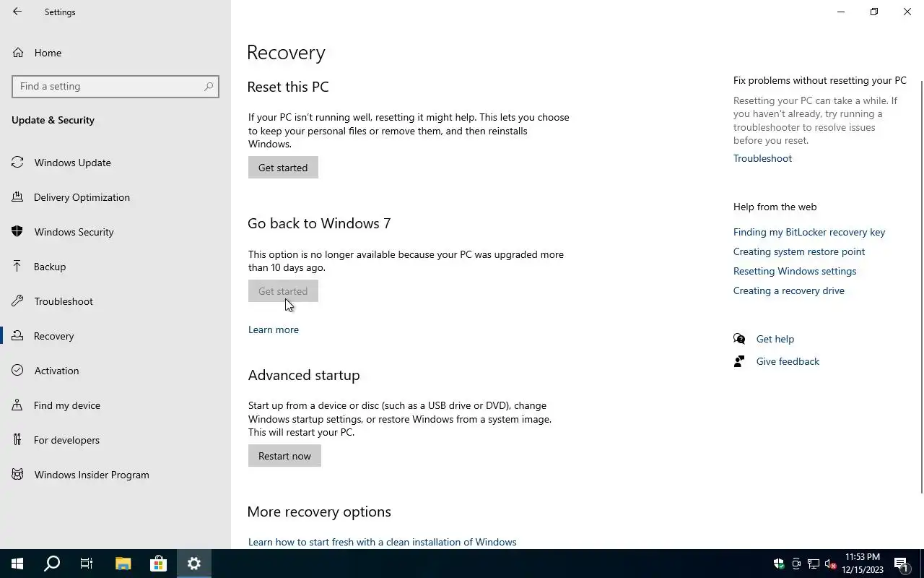The height and width of the screenshot is (578, 924).
Task: Click the Give feedback link text
Action: (788, 361)
